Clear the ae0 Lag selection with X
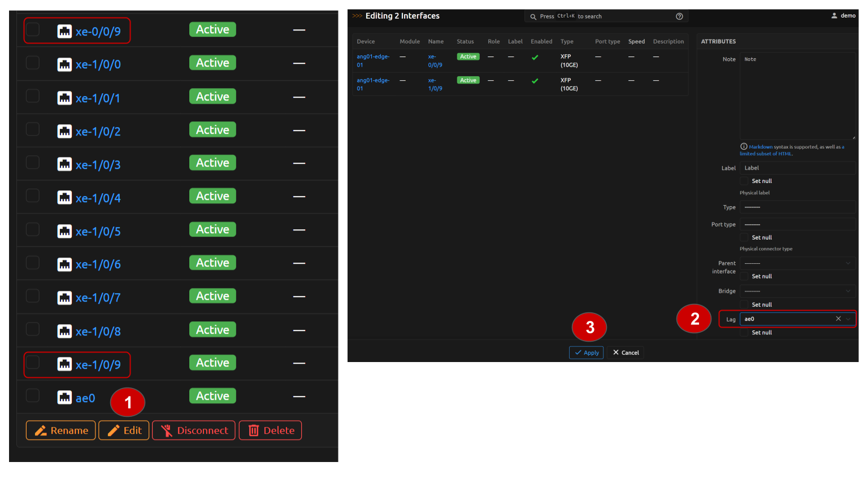This screenshot has height=488, width=868. (x=838, y=319)
